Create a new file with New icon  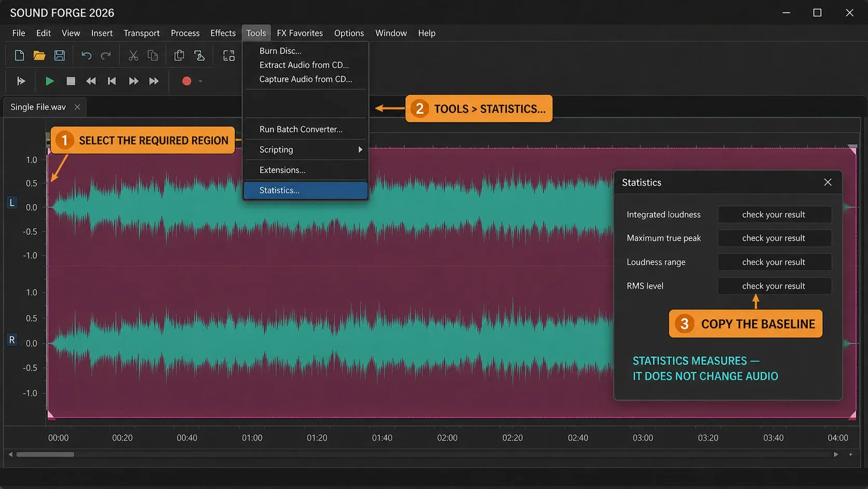click(x=19, y=55)
